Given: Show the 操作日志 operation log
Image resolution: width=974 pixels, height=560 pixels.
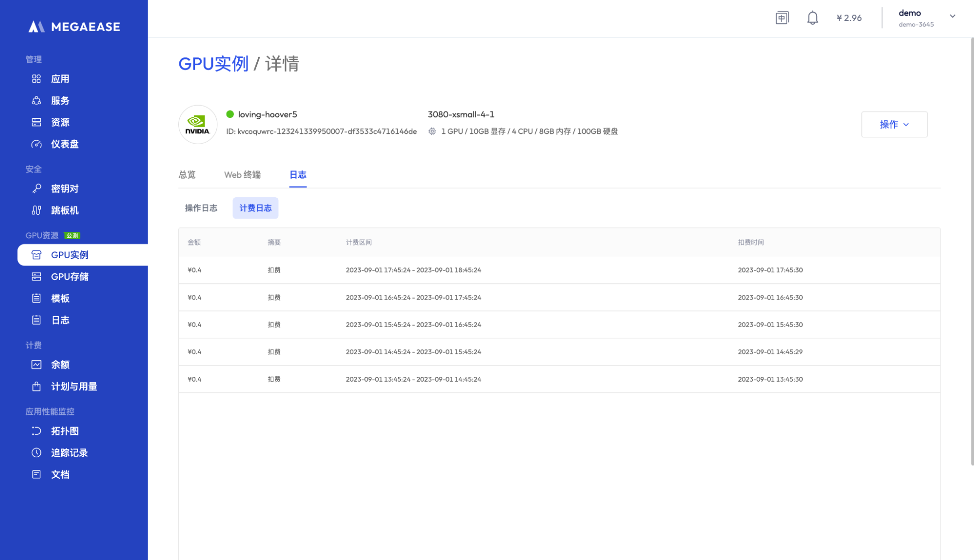Looking at the screenshot, I should (x=201, y=208).
